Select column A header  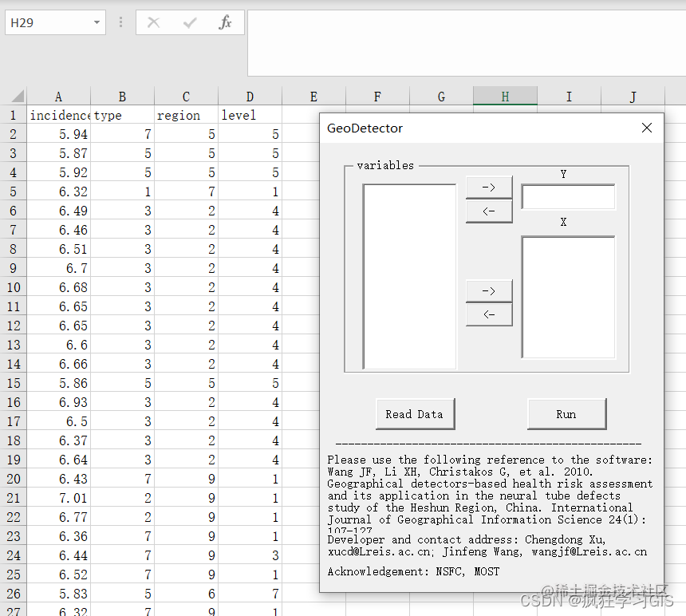click(58, 97)
